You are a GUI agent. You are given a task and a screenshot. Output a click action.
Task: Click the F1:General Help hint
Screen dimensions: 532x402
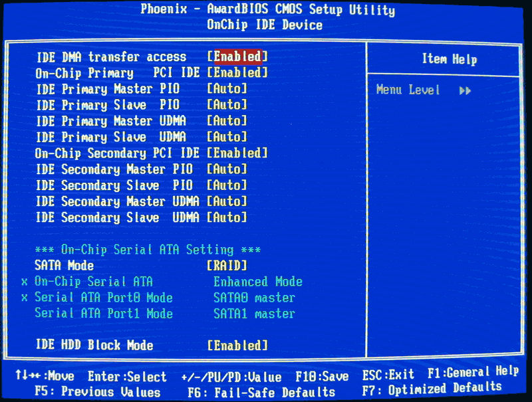[473, 372]
